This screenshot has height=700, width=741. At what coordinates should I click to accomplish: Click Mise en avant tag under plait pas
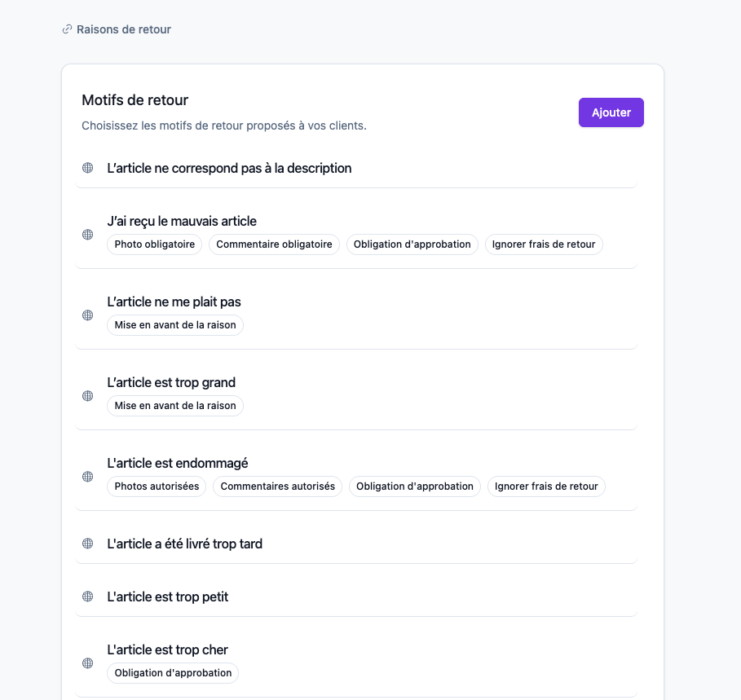point(175,325)
